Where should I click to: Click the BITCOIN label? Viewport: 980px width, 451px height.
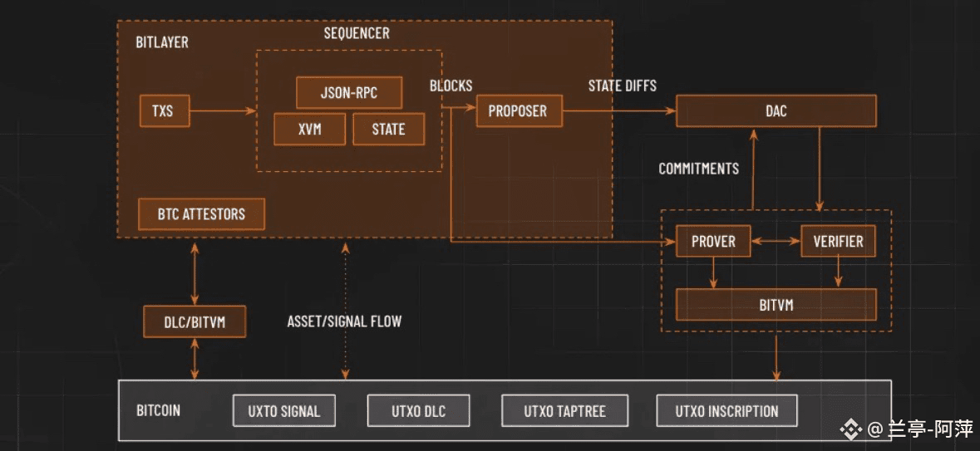point(158,411)
